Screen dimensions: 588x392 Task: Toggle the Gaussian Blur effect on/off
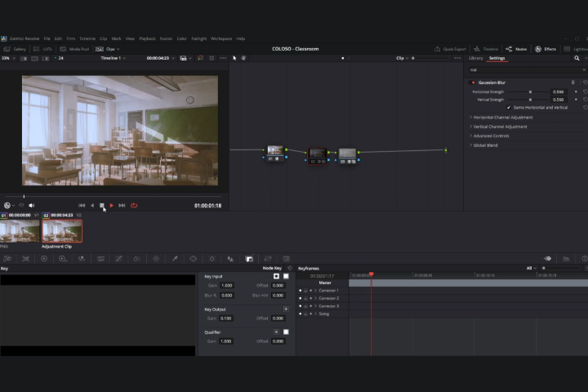tap(473, 82)
